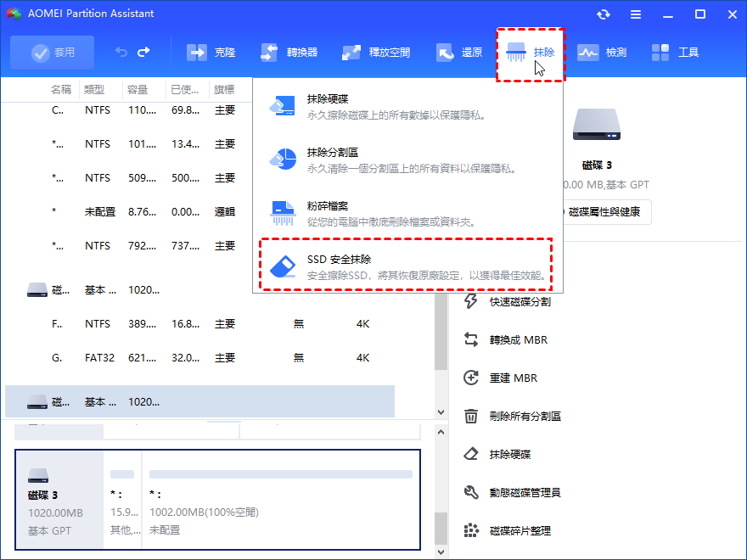This screenshot has width=747, height=560.
Task: Select the 15.9 其他 partition in the disk map
Action: (123, 500)
